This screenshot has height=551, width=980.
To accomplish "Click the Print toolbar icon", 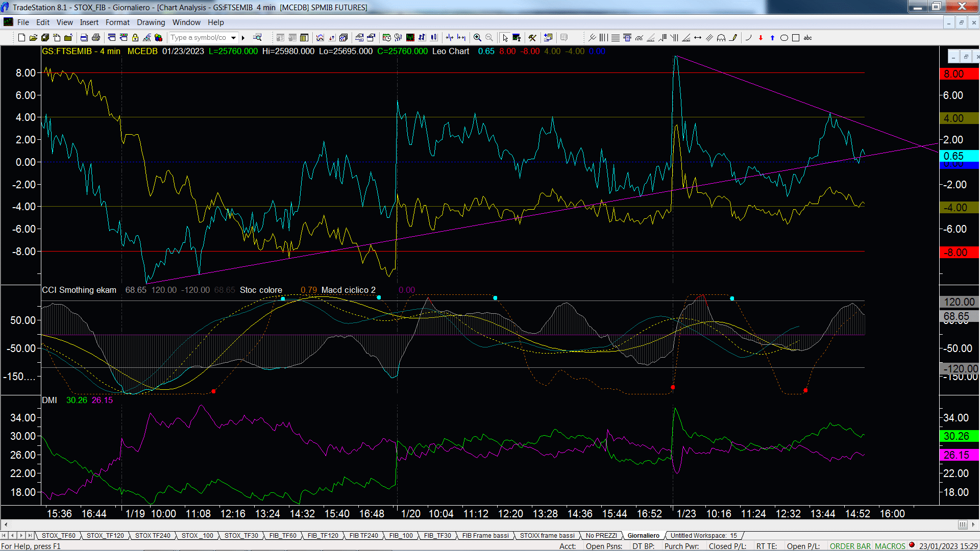I will pyautogui.click(x=95, y=38).
